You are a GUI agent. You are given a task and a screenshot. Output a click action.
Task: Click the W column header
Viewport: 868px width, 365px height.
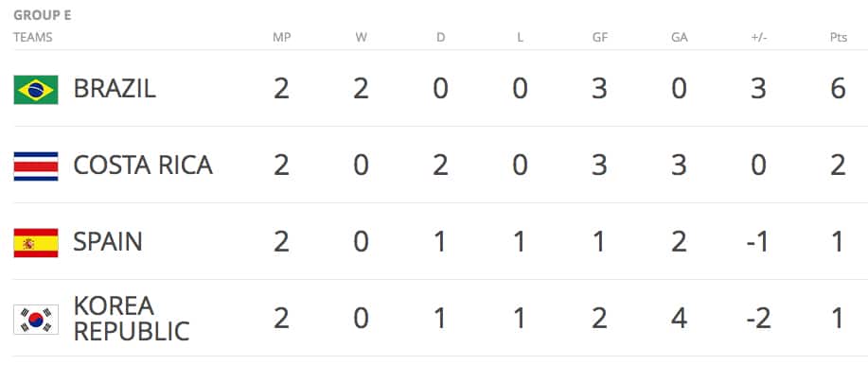361,38
